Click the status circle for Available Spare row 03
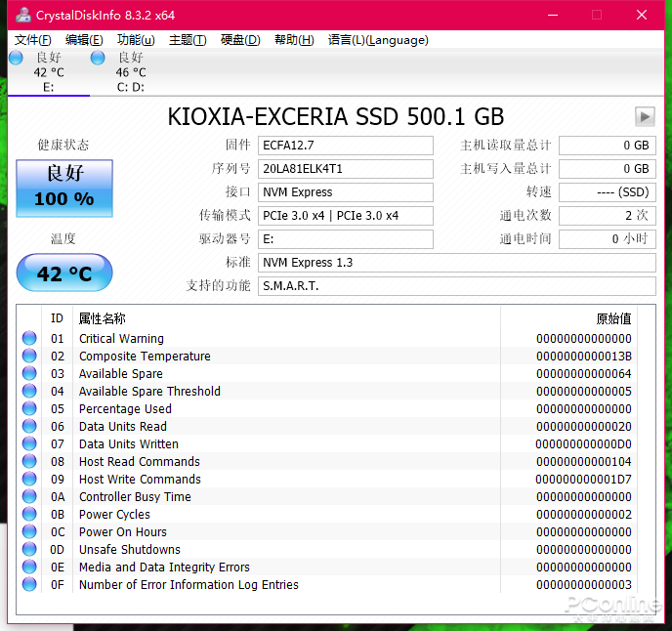This screenshot has width=672, height=631. 29,373
